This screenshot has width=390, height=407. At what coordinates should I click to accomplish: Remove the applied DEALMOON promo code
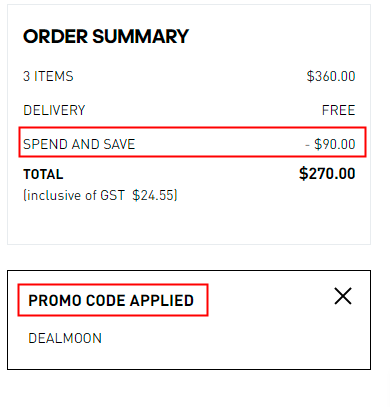pos(343,296)
